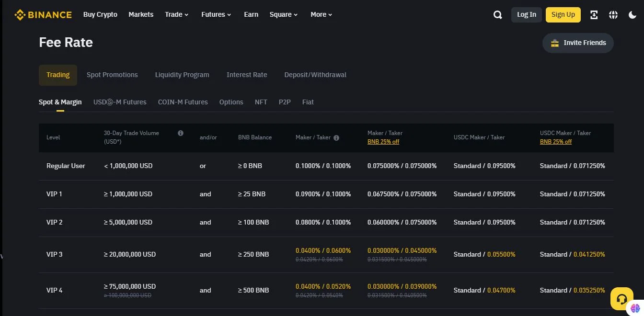
Task: Open the Options fee tab
Action: point(231,102)
